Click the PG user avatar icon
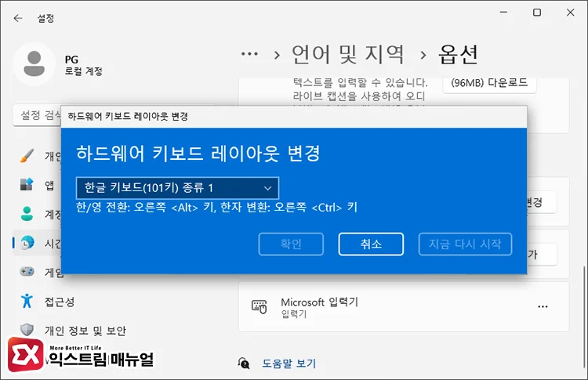 (34, 64)
